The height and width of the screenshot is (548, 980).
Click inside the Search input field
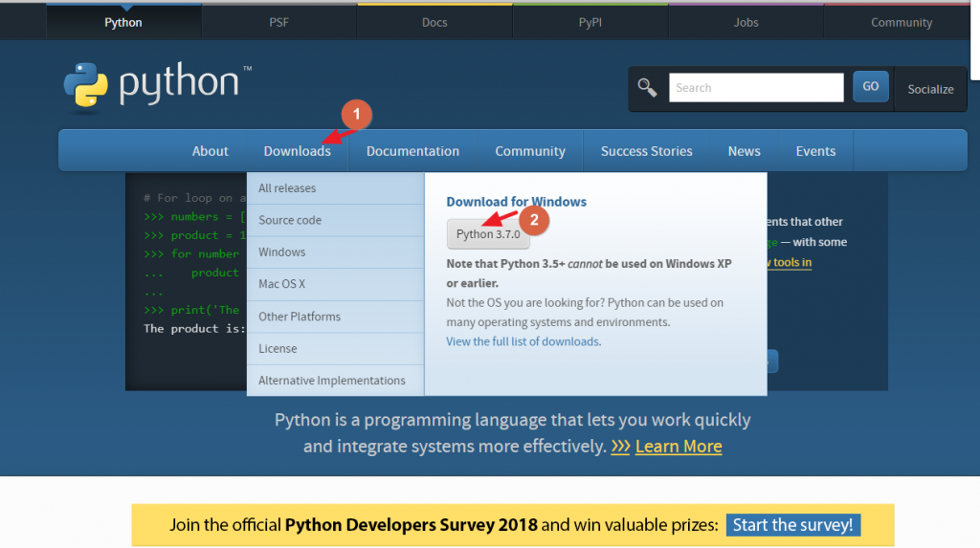756,87
